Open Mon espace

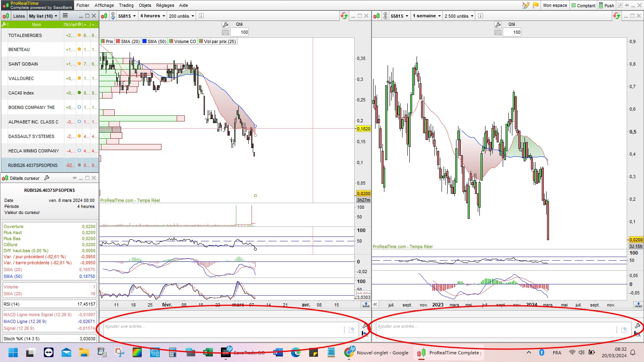[555, 5]
